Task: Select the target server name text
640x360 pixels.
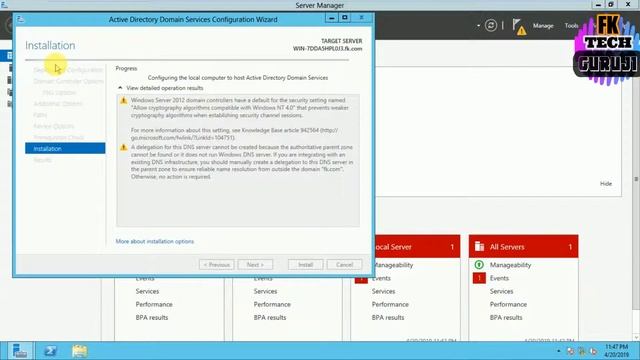Action: 327,49
